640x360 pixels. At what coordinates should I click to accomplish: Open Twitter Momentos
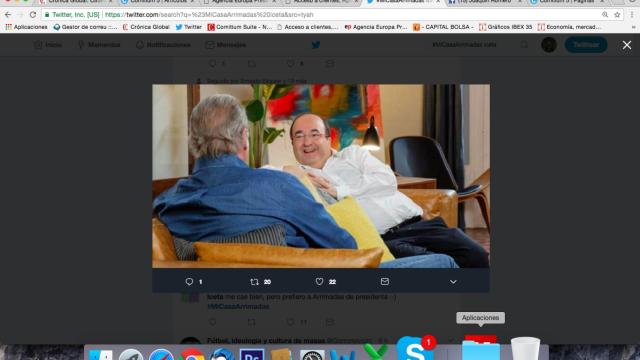99,45
